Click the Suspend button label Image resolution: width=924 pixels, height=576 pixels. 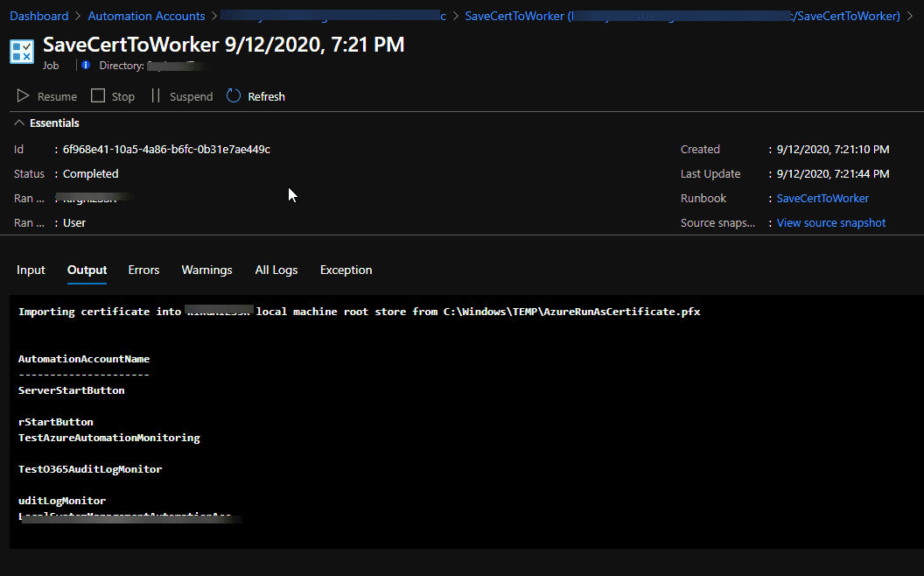click(x=192, y=96)
